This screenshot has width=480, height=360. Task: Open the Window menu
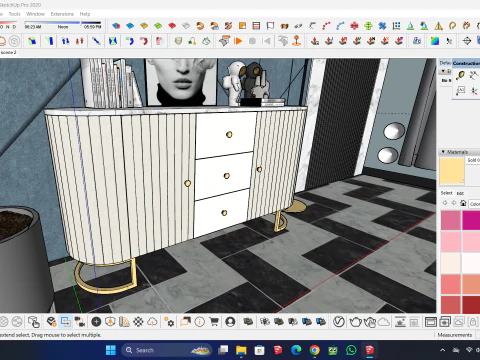tap(35, 14)
